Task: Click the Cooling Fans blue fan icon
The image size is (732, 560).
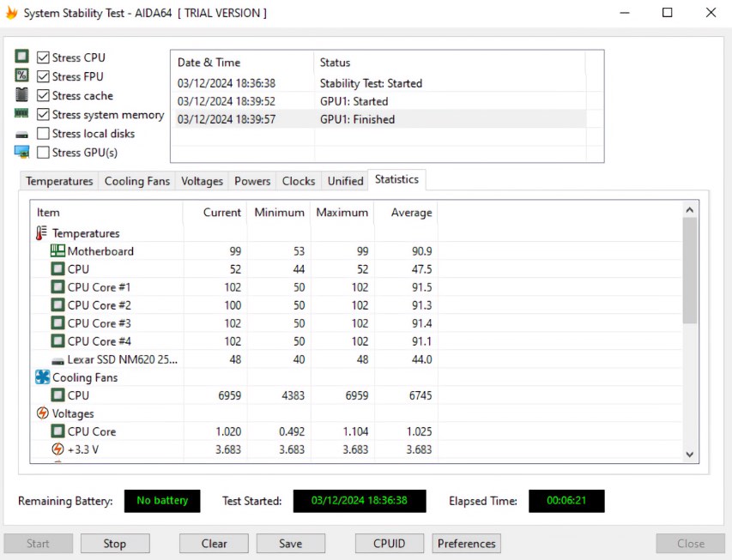Action: click(43, 377)
